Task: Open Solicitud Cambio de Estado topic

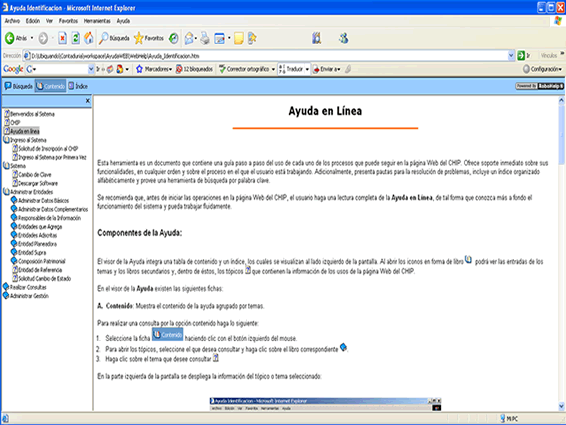Action: 42,278
